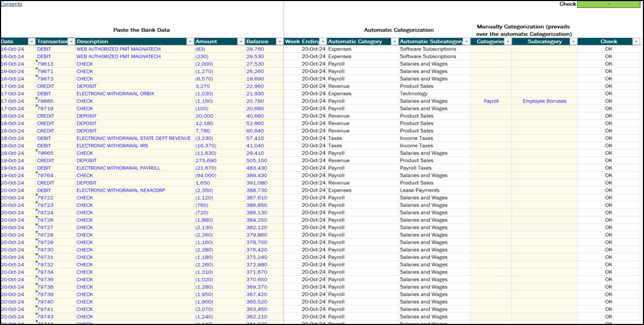Select the balance cell 483,430
This screenshot has height=325, width=644.
coord(264,168)
